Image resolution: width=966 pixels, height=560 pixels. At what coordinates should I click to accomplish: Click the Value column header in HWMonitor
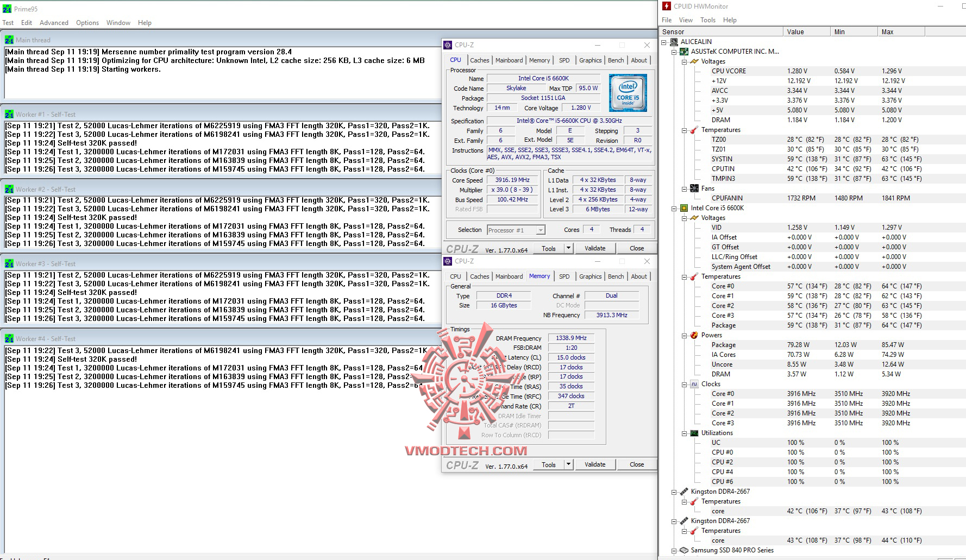click(x=806, y=32)
